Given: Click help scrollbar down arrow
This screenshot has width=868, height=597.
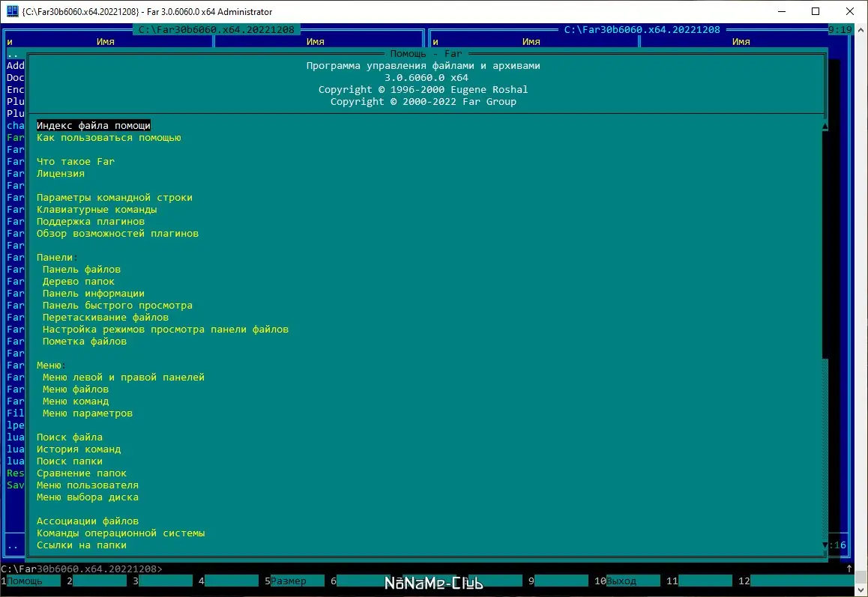Looking at the screenshot, I should 825,545.
